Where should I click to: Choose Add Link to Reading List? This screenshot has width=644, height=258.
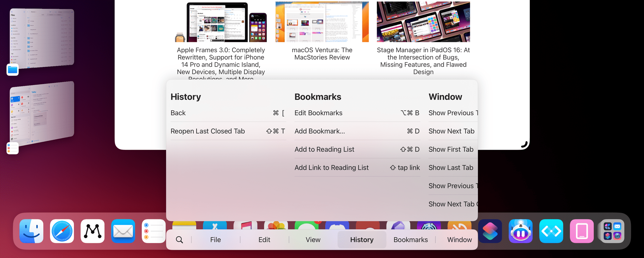point(357,168)
